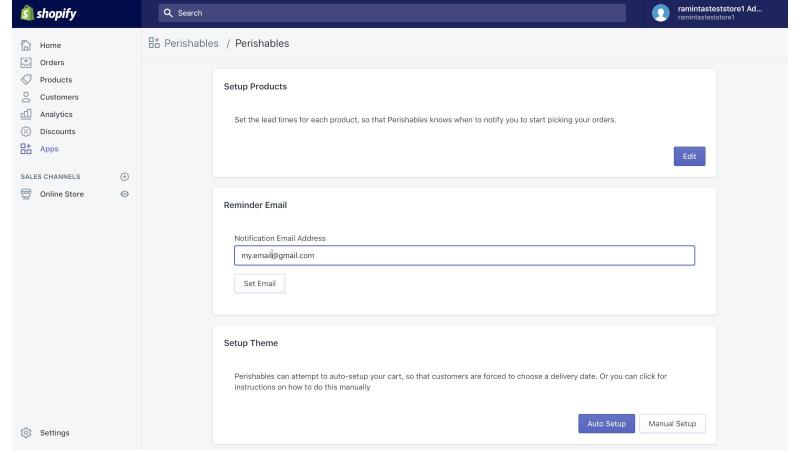Open Products in the sidebar
This screenshot has height=450, width=800.
56,80
